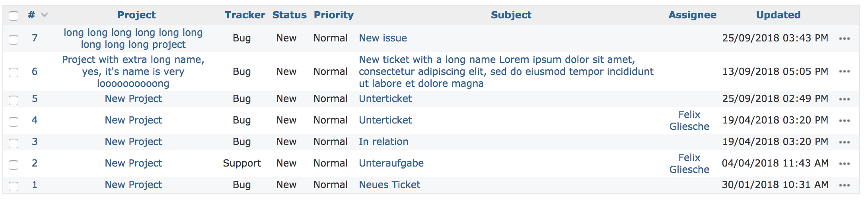Open assignee Felix Gliesche on issue 4

(x=689, y=120)
